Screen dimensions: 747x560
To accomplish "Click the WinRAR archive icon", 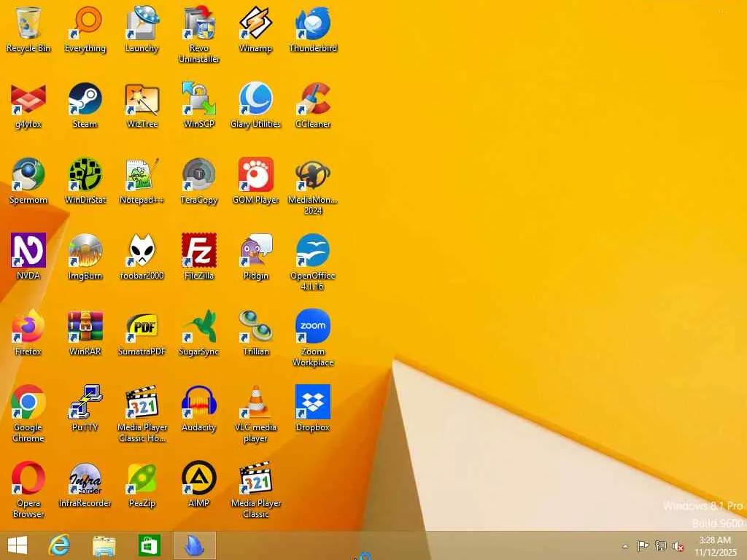I will 85,332.
